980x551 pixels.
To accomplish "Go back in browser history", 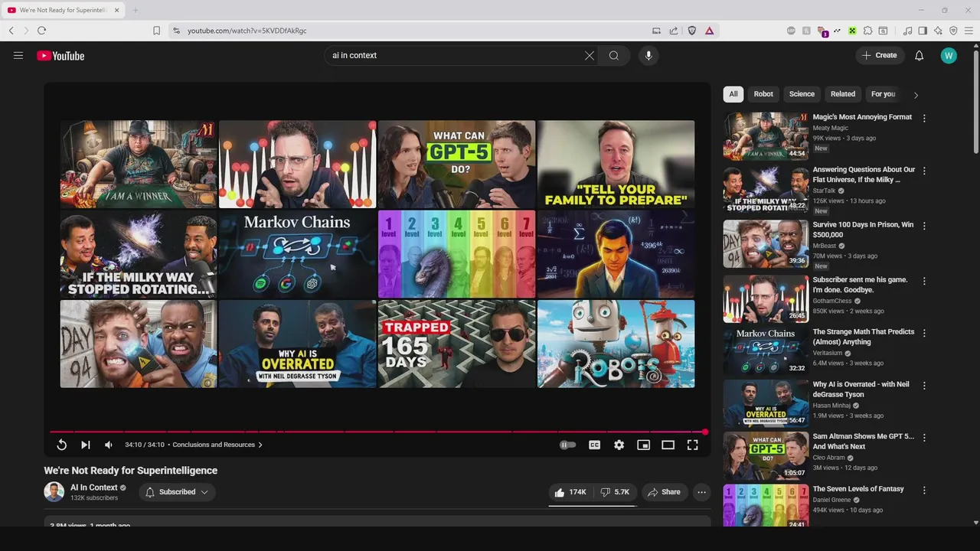I will click(x=11, y=31).
